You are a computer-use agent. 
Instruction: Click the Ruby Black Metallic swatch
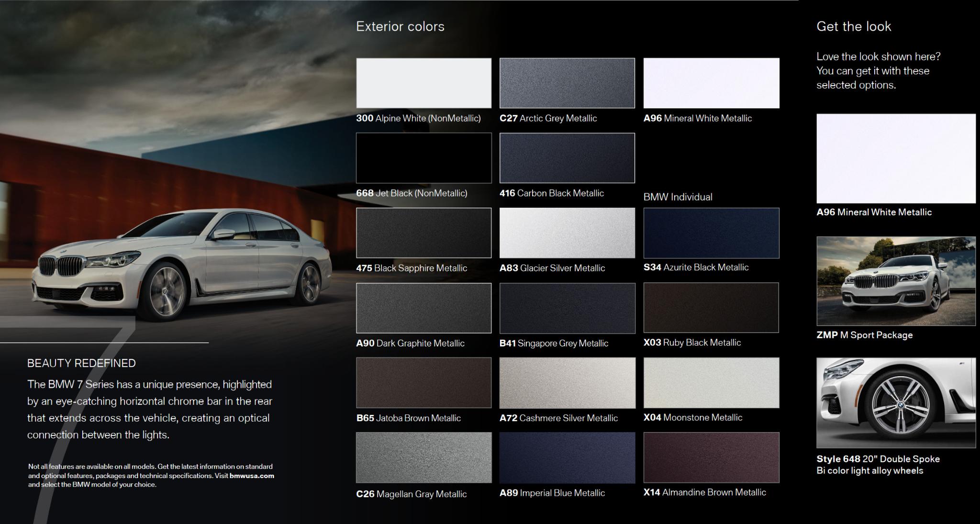(711, 308)
